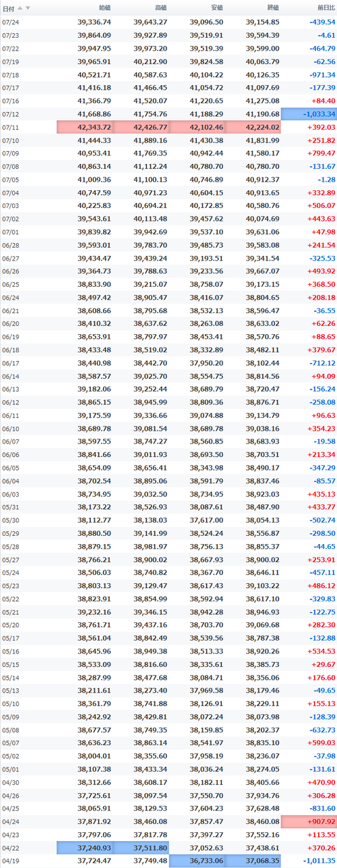
Task: Select the 06/03 date cell
Action: tap(11, 493)
